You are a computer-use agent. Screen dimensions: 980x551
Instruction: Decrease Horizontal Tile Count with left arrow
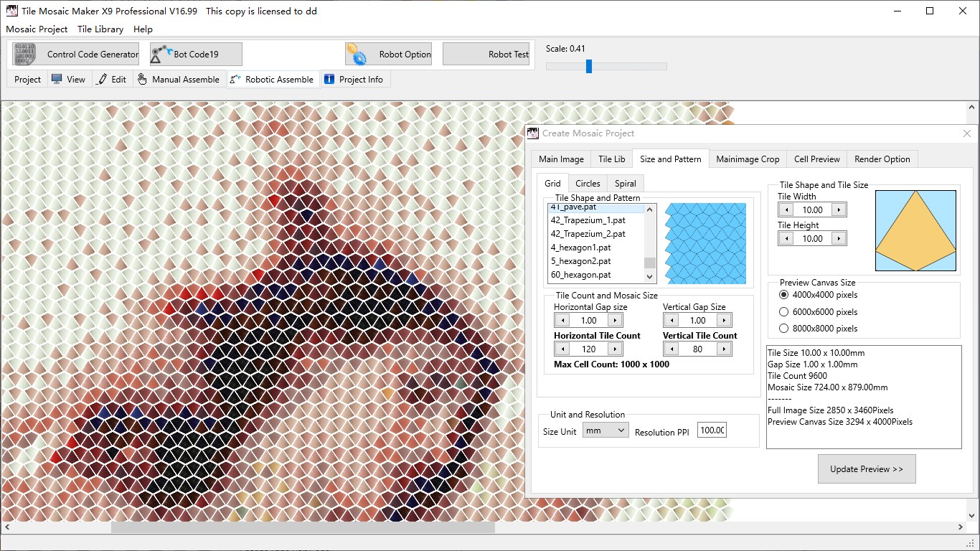(562, 349)
